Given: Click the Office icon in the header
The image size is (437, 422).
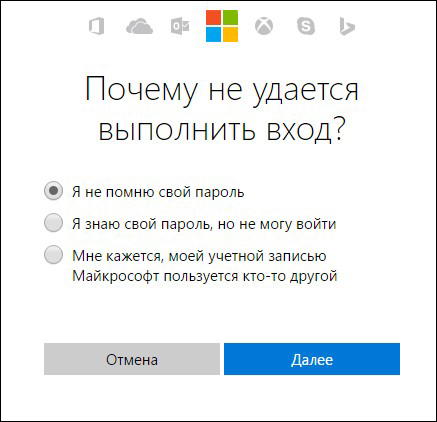Looking at the screenshot, I should (96, 26).
